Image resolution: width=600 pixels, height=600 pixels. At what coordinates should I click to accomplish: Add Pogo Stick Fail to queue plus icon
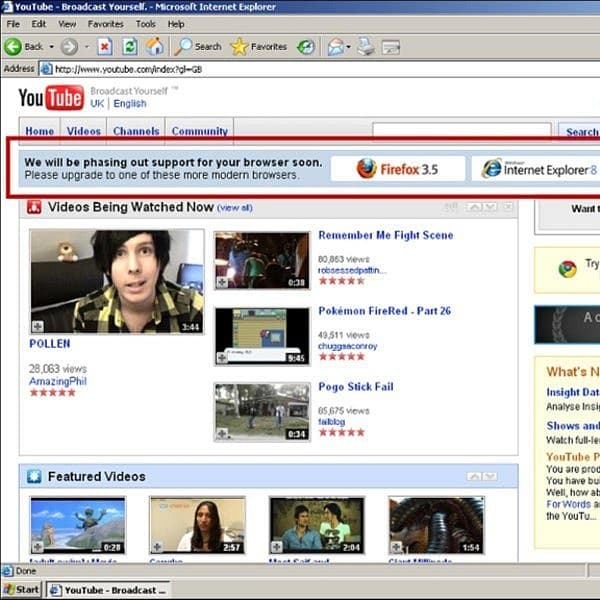click(x=222, y=434)
